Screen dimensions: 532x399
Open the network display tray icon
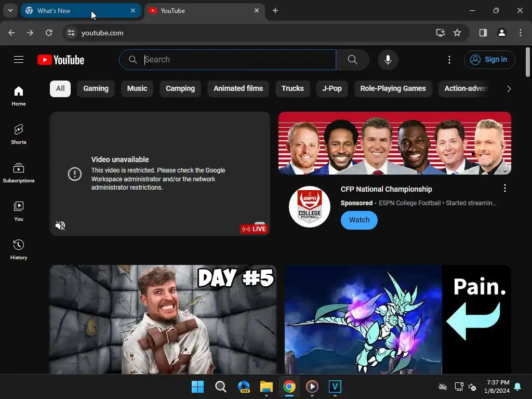[459, 387]
